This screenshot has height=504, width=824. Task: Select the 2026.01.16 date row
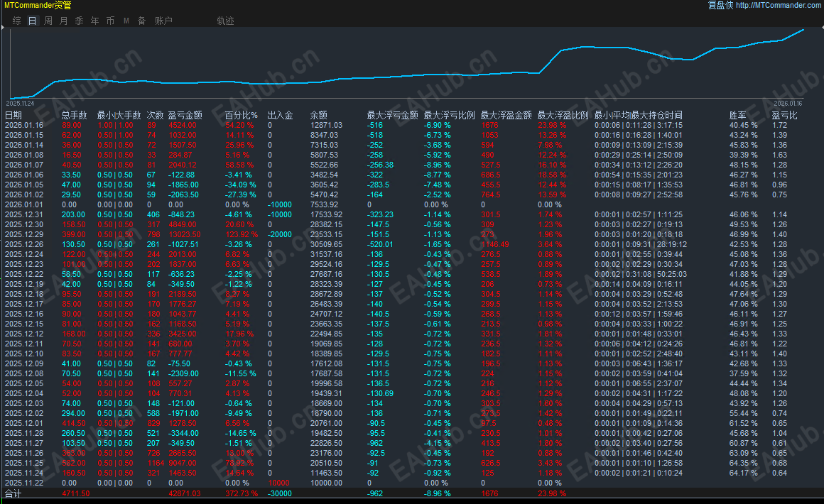24,125
